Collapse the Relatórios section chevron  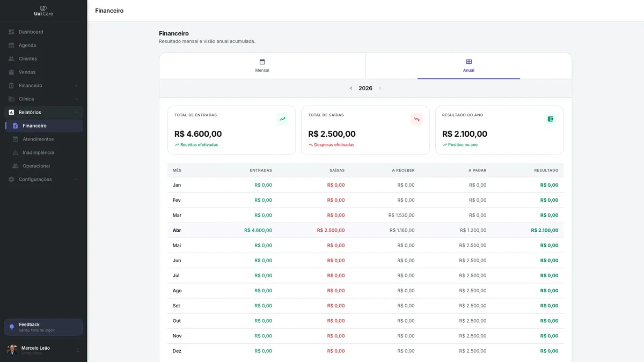pyautogui.click(x=76, y=113)
